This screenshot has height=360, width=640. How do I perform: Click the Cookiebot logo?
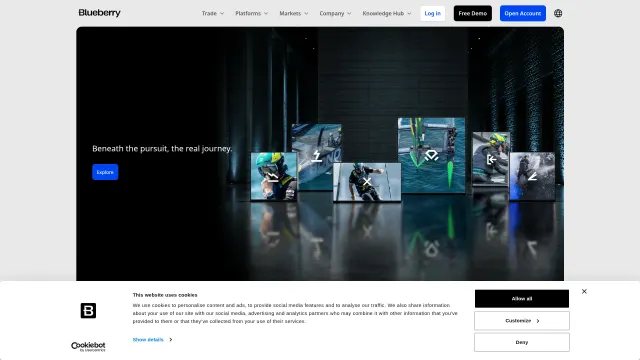pos(88,347)
